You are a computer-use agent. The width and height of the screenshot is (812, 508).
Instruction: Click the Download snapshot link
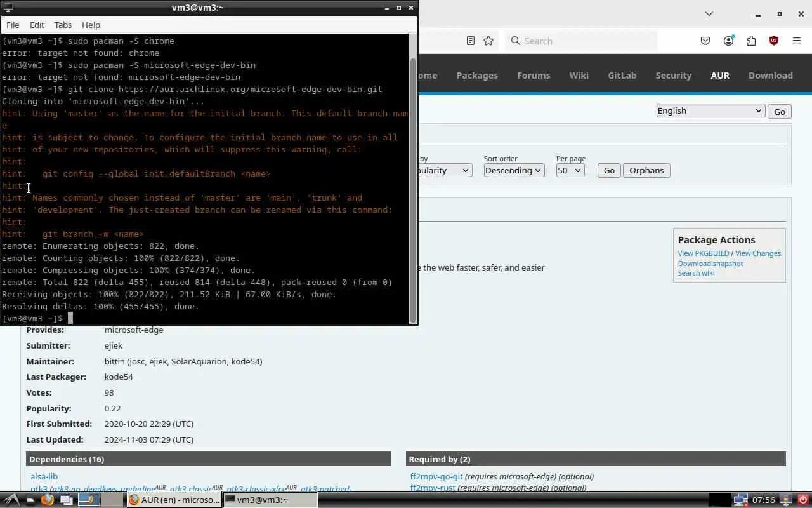[710, 264]
